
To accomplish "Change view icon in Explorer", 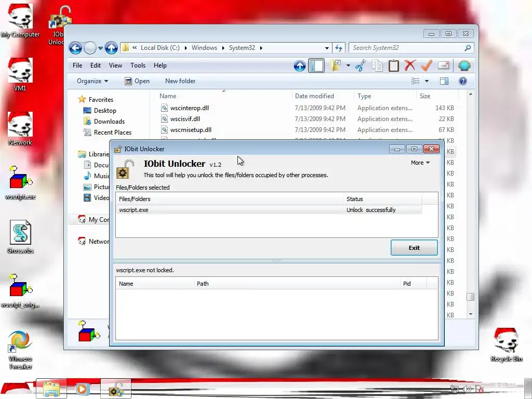I will pos(415,81).
